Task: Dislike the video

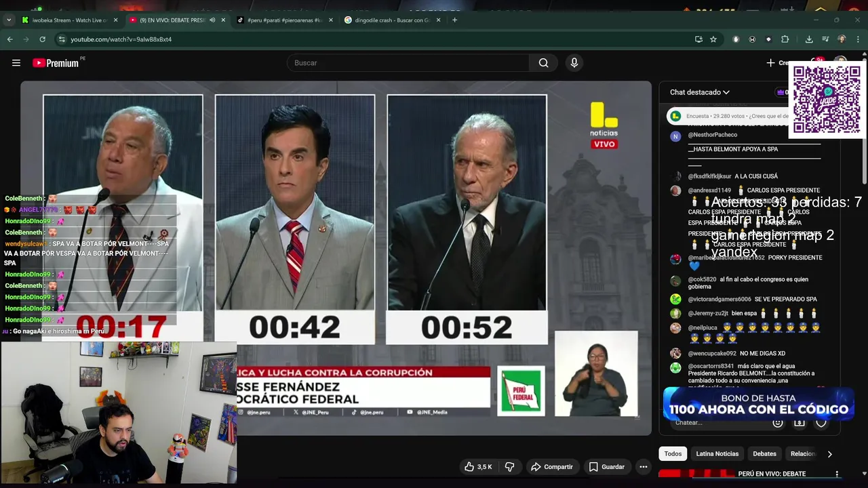Action: coord(509,467)
